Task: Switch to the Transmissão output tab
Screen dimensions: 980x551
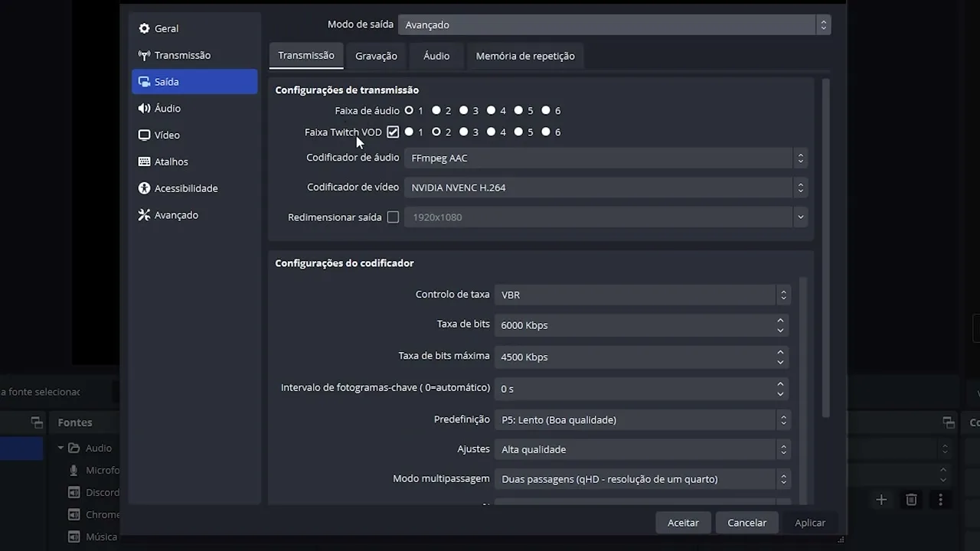Action: [x=306, y=55]
